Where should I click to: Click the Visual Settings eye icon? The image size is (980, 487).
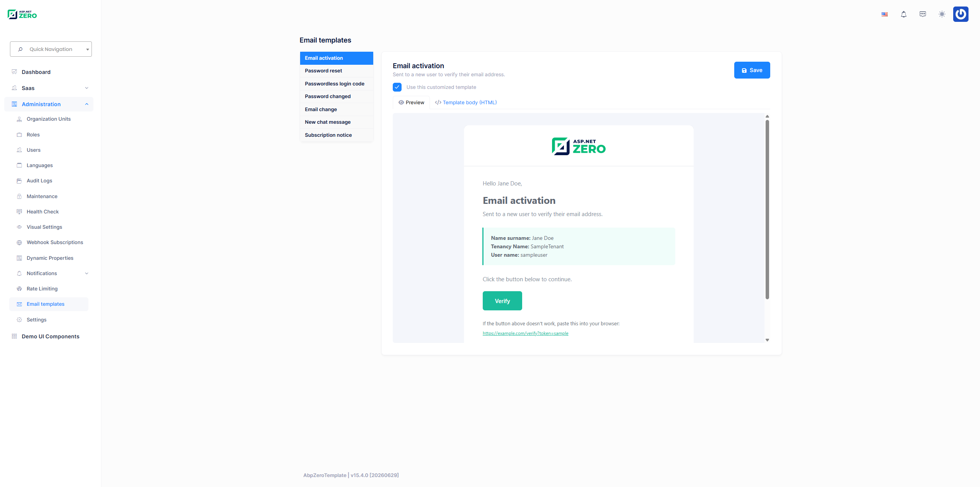(20, 227)
